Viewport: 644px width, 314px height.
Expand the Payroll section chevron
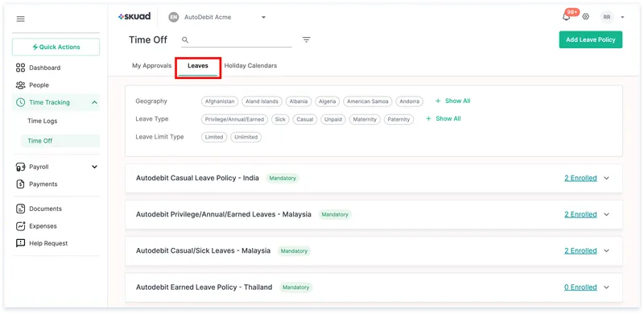[94, 167]
